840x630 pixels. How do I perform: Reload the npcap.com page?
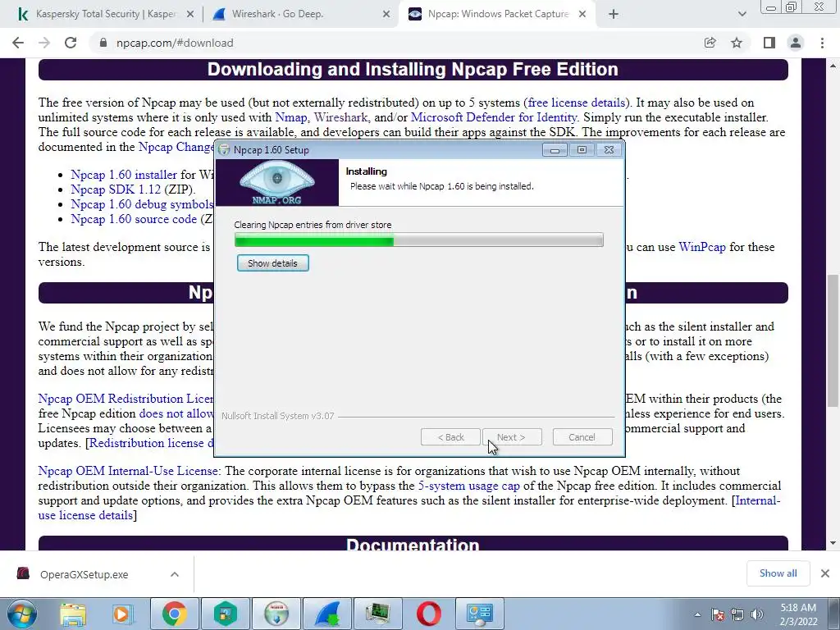pos(71,43)
